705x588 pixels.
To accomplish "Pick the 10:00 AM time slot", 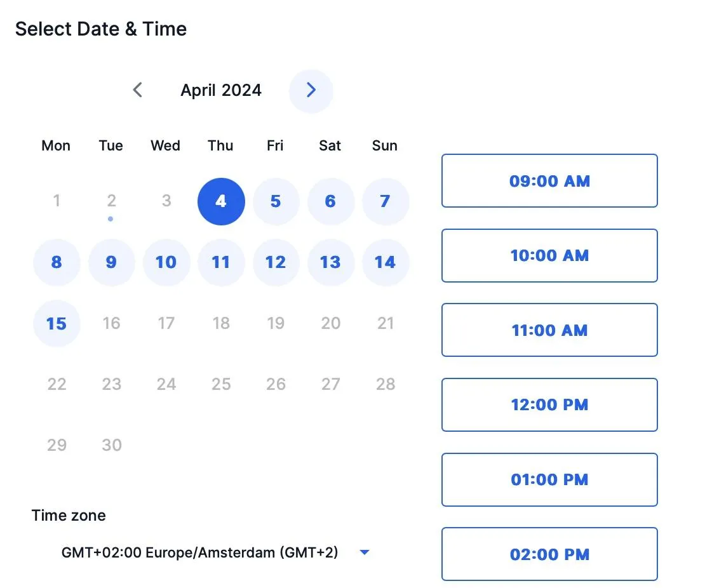I will pyautogui.click(x=549, y=255).
